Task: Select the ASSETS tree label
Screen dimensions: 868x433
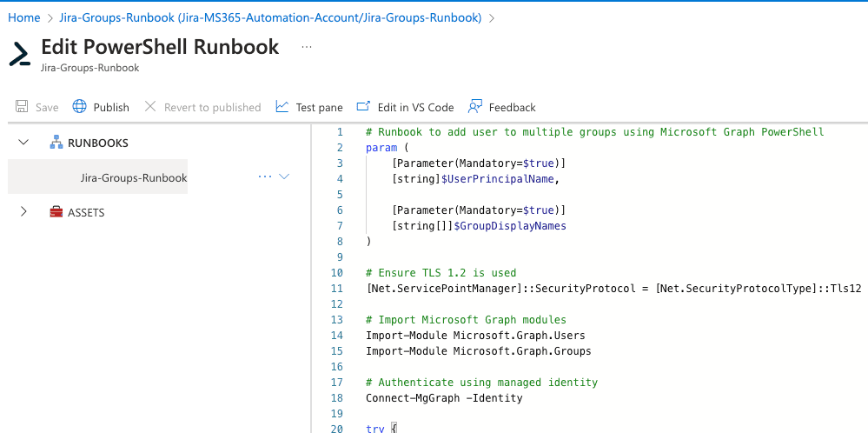Action: [86, 213]
